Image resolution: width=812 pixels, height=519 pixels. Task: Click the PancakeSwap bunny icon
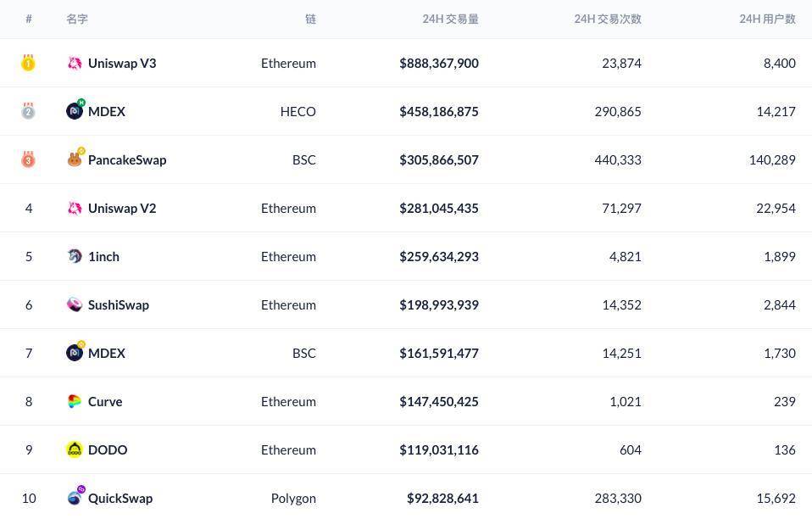(75, 159)
